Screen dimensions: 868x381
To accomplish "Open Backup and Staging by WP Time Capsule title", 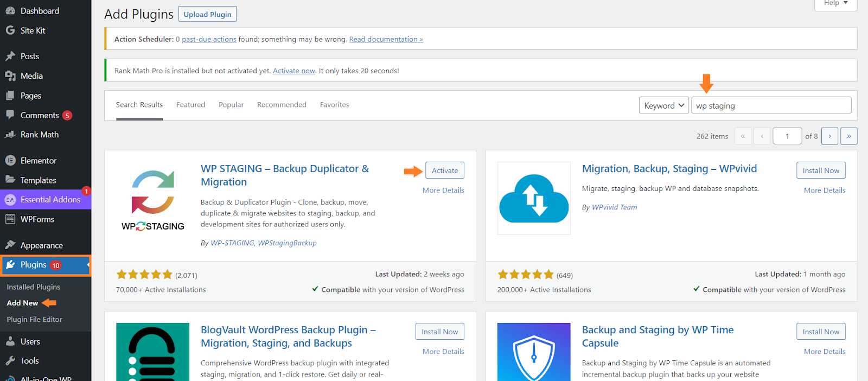I will click(x=658, y=336).
